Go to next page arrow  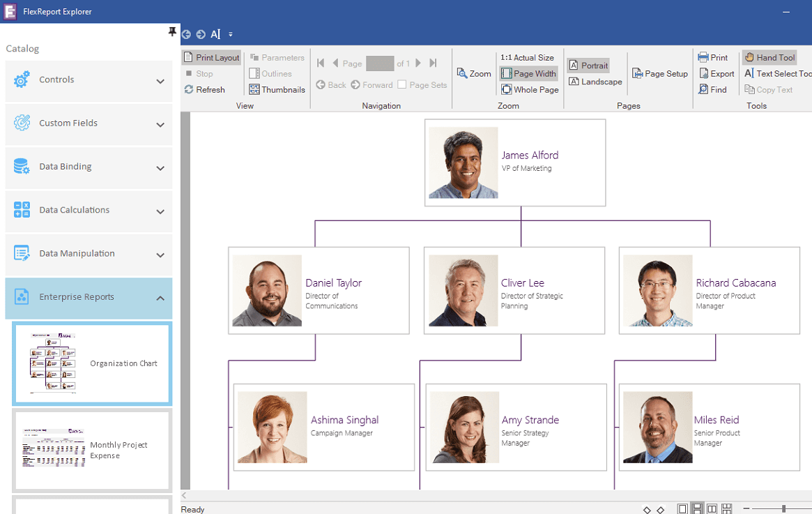point(418,63)
